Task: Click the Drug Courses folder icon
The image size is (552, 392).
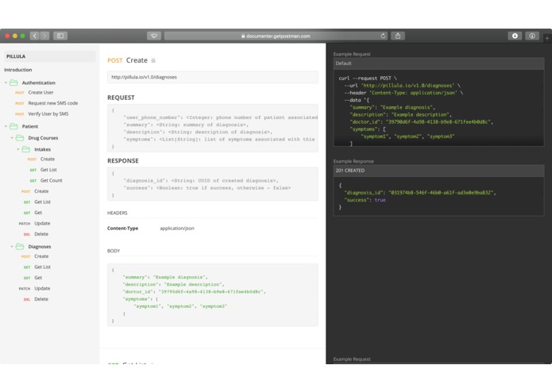Action: tap(20, 138)
